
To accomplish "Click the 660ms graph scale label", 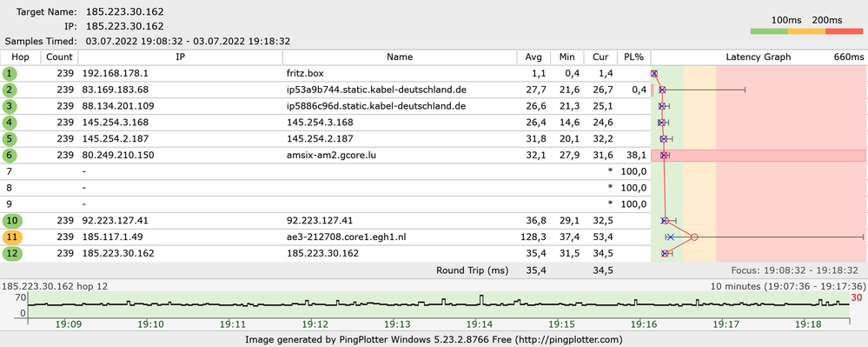I will 849,57.
